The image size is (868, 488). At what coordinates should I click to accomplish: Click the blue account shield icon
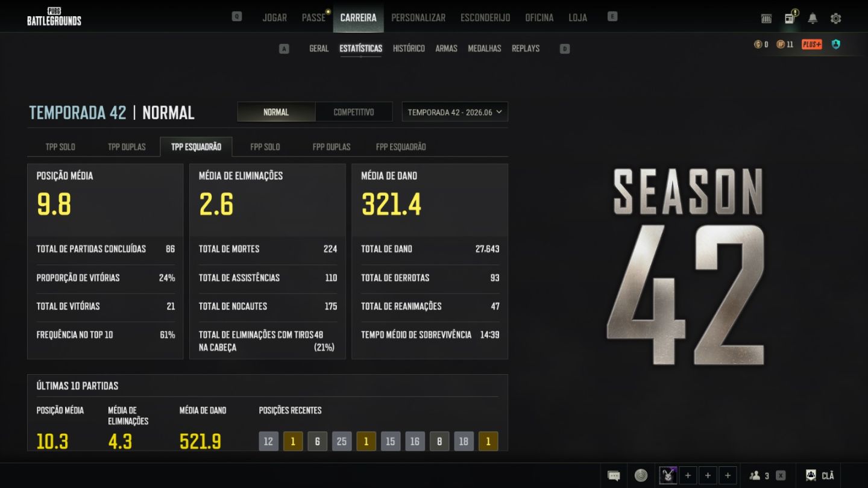835,45
